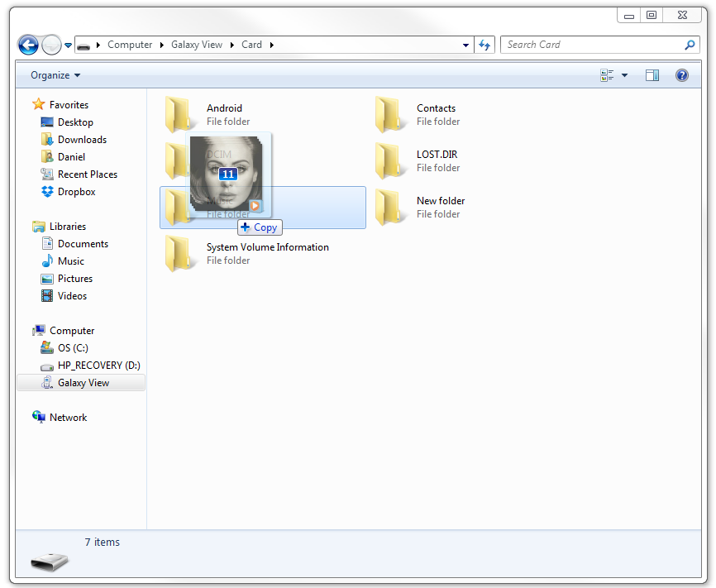Screen dimensions: 716x588
Task: Click the Videos library film icon
Action: [x=47, y=296]
